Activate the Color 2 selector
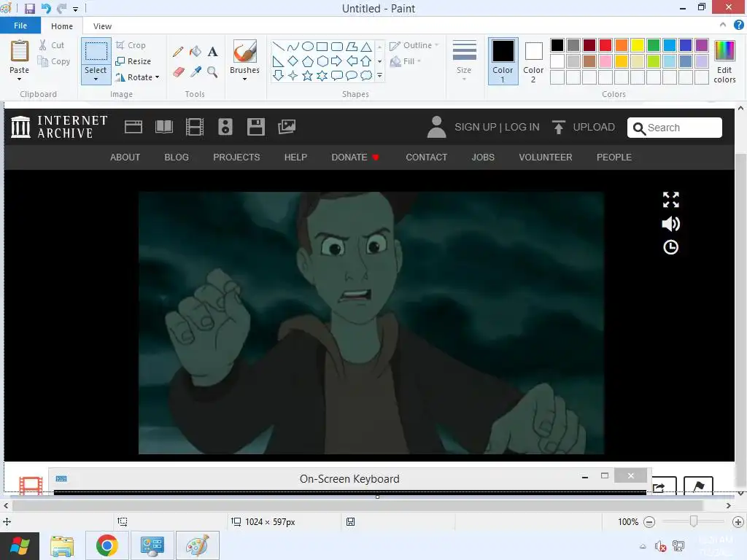The image size is (747, 560). pyautogui.click(x=533, y=61)
